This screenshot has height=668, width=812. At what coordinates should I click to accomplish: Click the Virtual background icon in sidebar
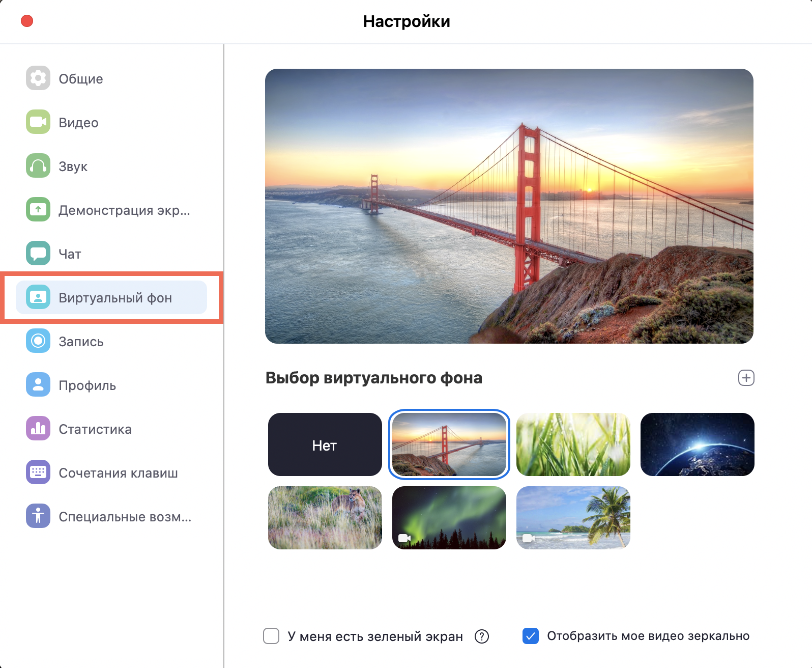pyautogui.click(x=38, y=297)
